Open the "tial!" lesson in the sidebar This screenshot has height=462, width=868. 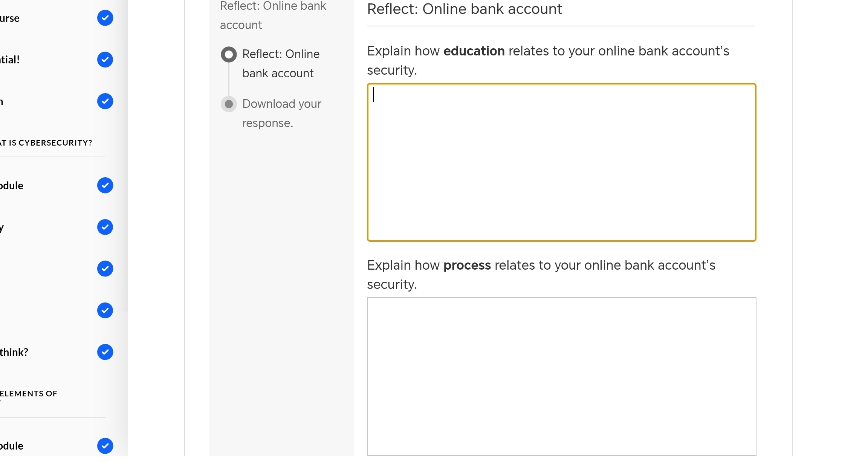(x=10, y=60)
